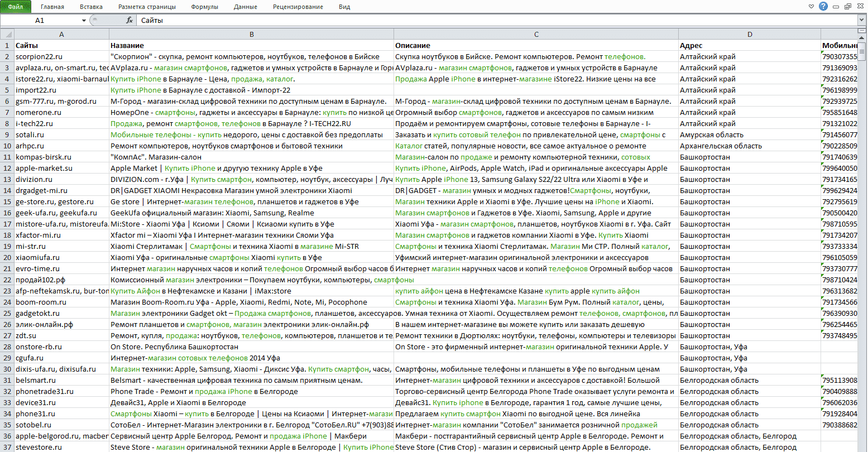Select the cell arhpc.ru
Viewport: 868px width, 452px height.
[x=61, y=146]
